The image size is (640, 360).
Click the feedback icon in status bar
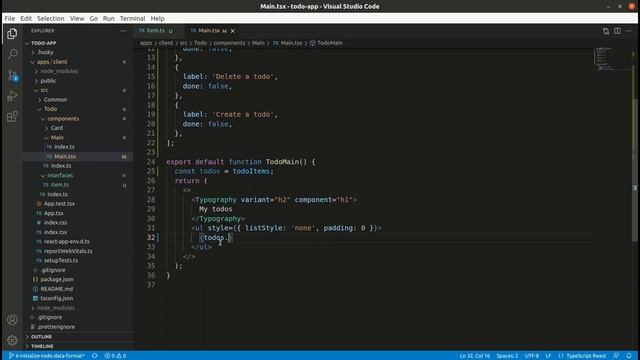point(616,356)
